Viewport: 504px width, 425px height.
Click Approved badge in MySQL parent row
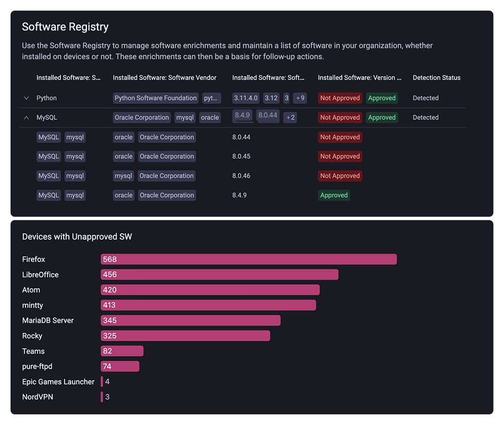coord(382,118)
